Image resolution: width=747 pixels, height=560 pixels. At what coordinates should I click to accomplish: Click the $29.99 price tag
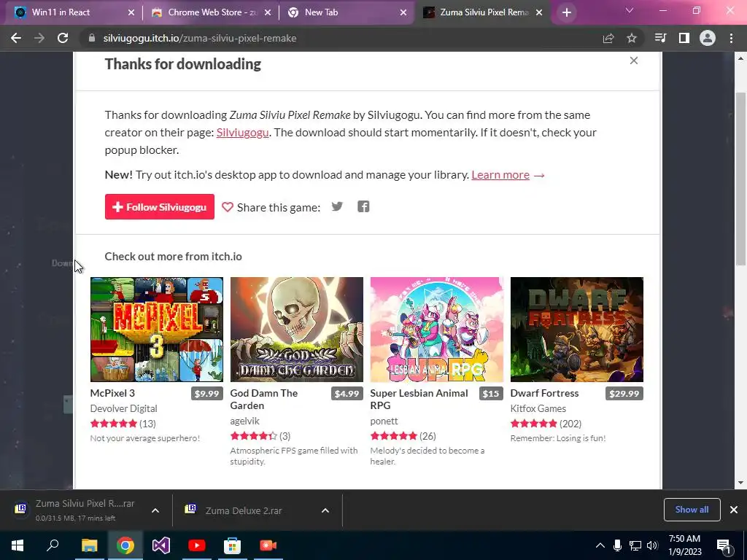tap(624, 393)
